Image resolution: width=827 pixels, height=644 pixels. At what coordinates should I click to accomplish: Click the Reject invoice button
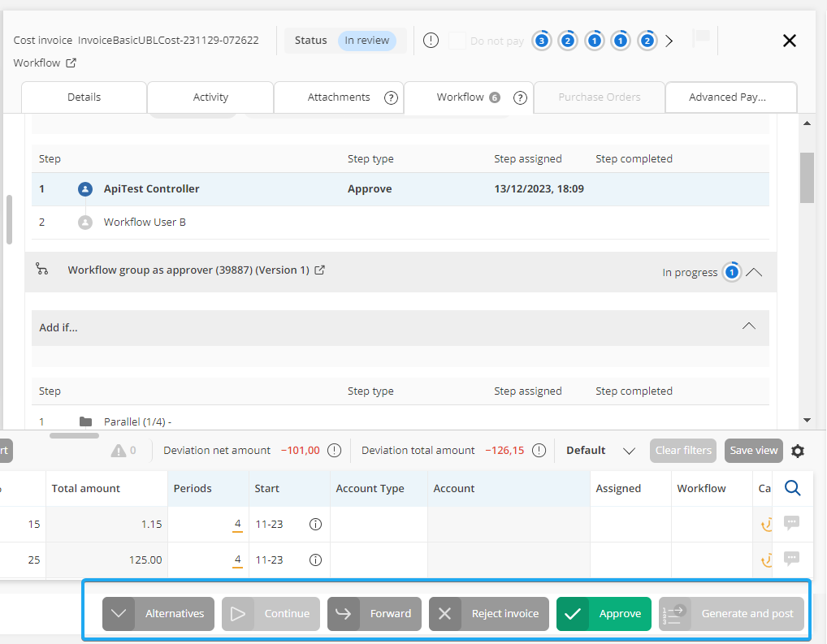point(489,614)
